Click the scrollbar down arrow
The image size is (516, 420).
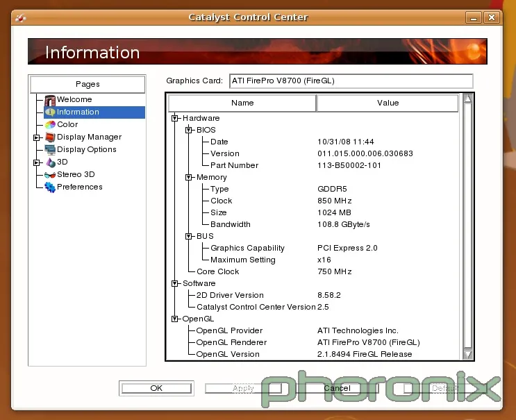tap(467, 354)
